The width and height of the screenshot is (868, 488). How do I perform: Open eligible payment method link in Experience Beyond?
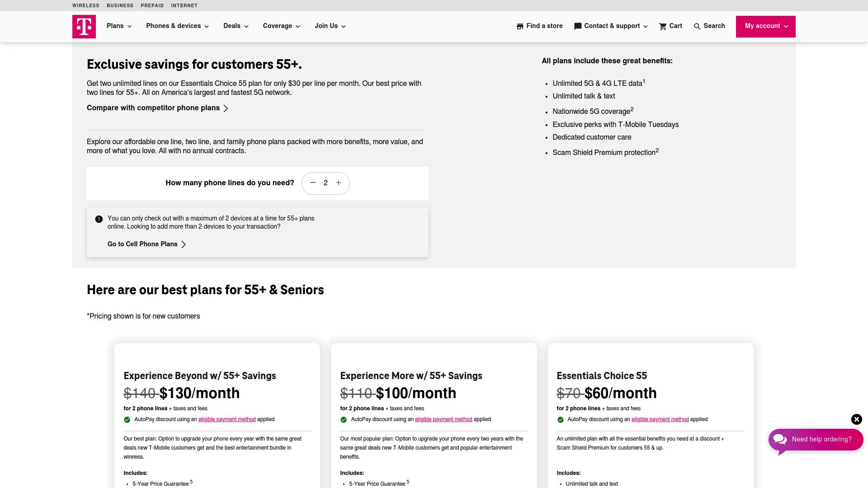(227, 419)
